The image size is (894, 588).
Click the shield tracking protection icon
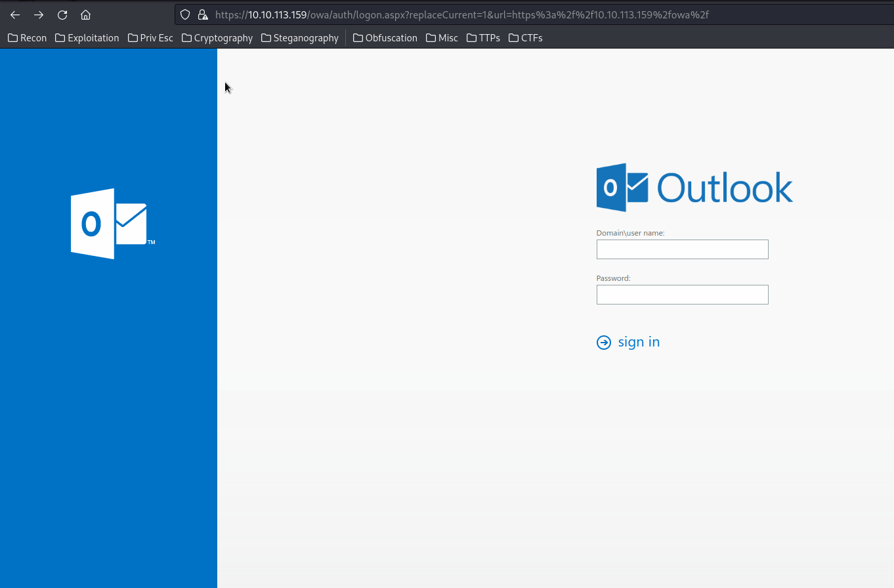[185, 14]
